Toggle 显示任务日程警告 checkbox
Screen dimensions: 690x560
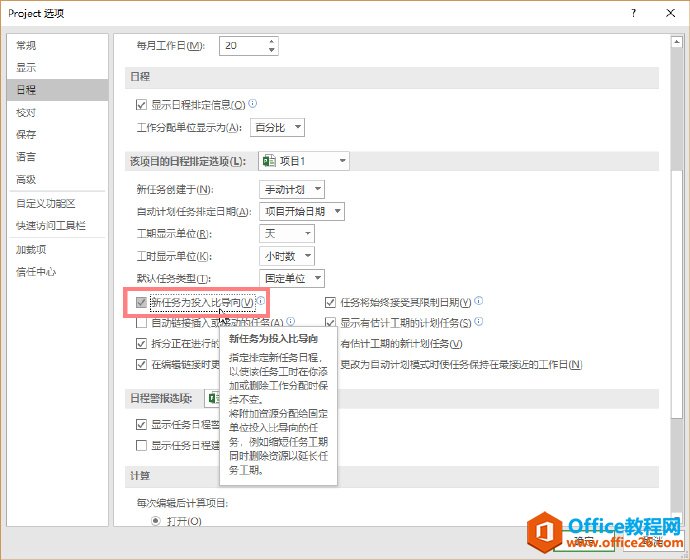pyautogui.click(x=141, y=425)
